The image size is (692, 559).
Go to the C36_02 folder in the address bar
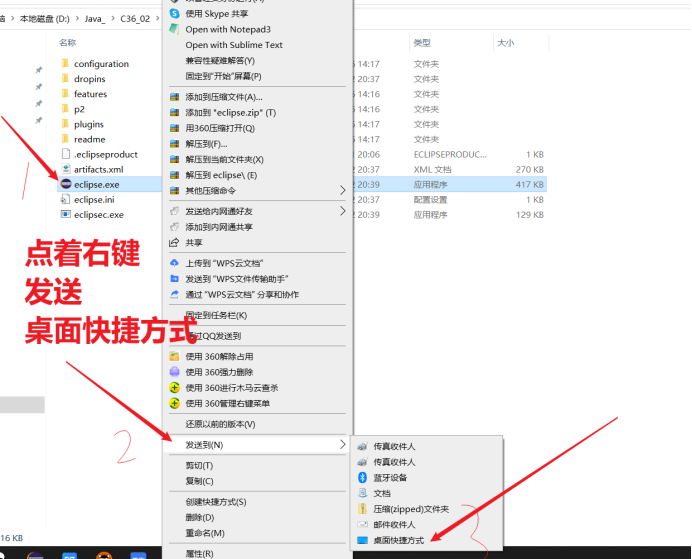pyautogui.click(x=135, y=19)
